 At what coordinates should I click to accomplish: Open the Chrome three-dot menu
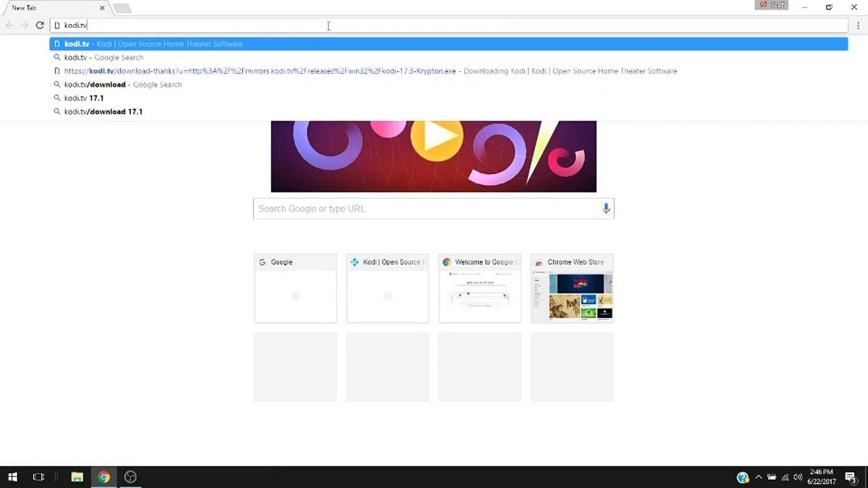click(858, 26)
